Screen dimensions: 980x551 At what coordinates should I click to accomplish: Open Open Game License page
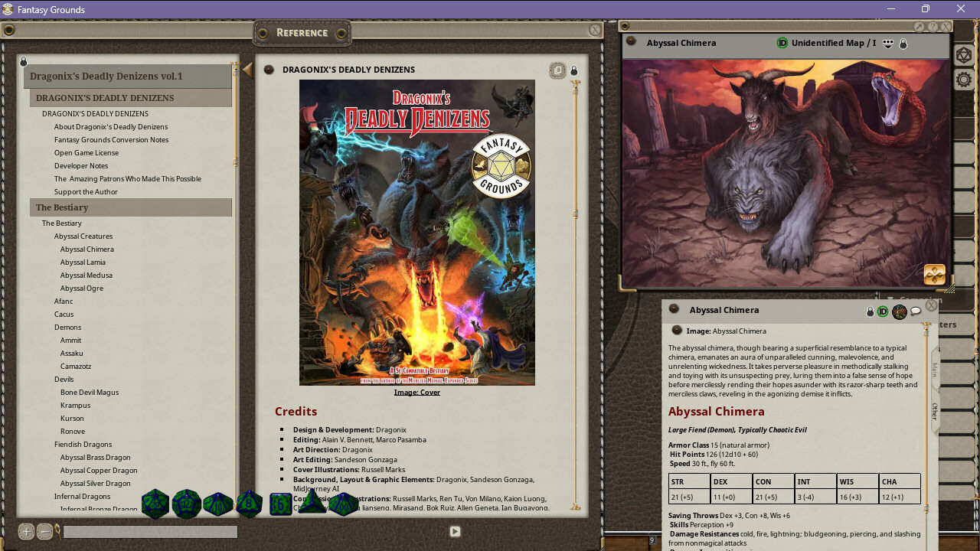coord(87,153)
